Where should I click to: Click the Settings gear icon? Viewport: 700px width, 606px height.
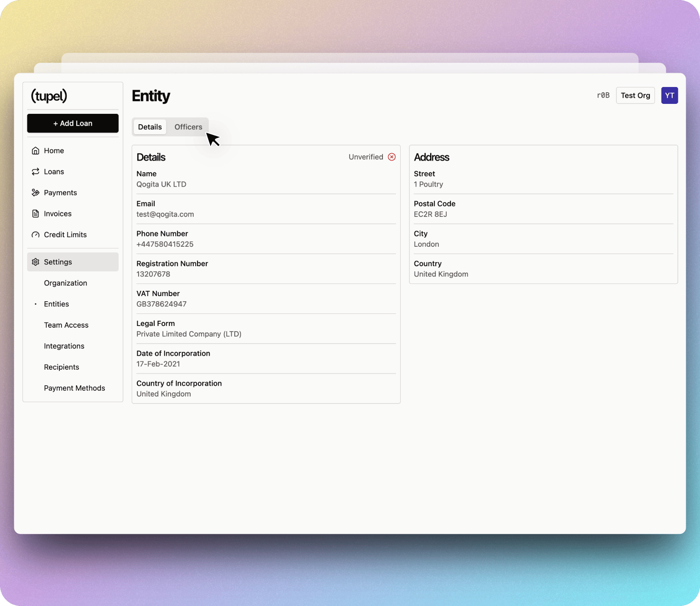click(36, 262)
